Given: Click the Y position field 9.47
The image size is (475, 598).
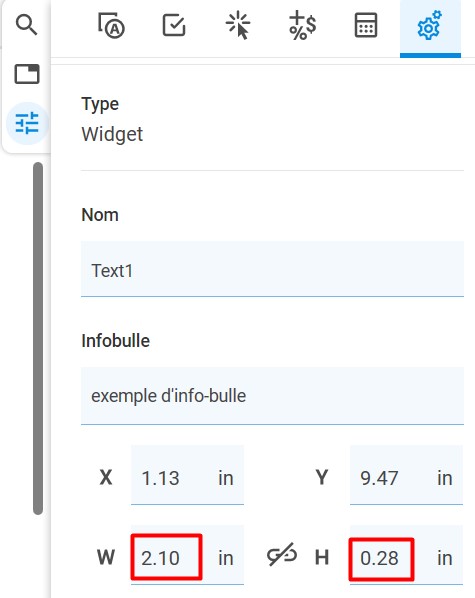Looking at the screenshot, I should coord(406,475).
